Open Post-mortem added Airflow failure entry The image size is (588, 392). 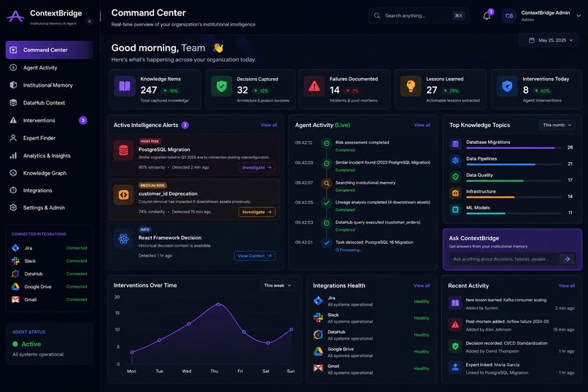point(511,326)
